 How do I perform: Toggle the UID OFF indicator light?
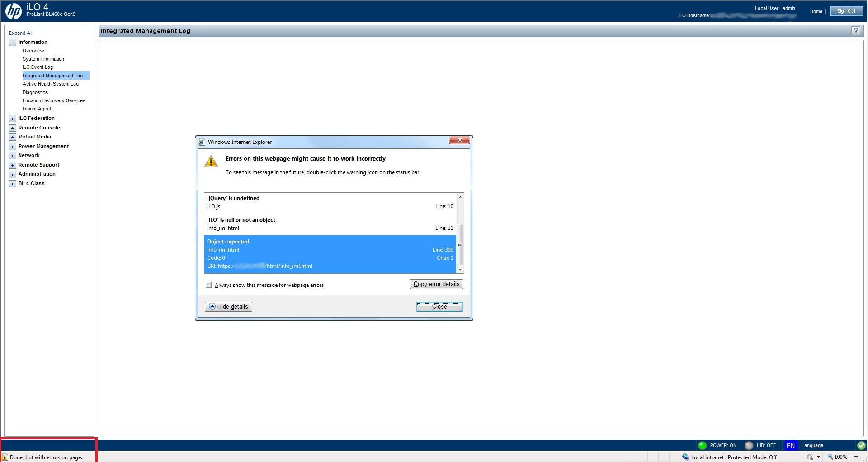click(749, 445)
